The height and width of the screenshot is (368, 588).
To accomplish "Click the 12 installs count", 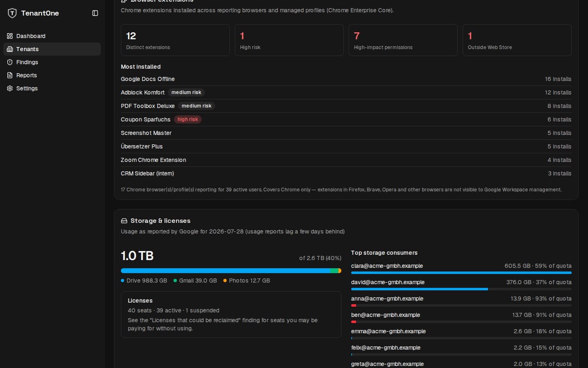I will [x=558, y=92].
